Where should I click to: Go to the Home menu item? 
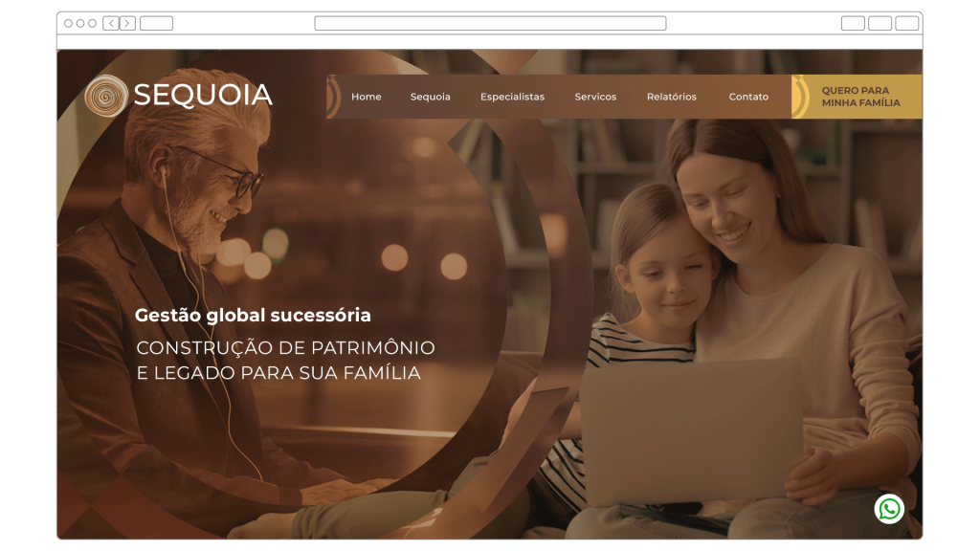(x=367, y=97)
